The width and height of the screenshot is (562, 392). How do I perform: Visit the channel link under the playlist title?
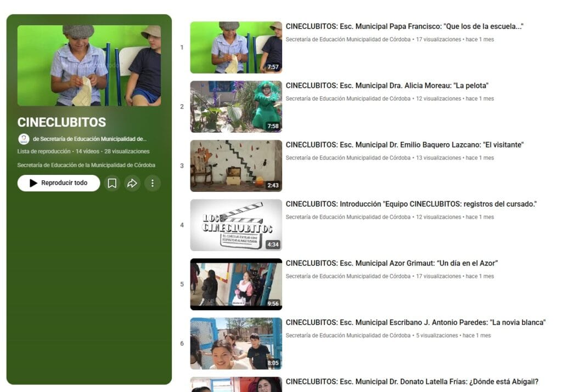pos(89,139)
